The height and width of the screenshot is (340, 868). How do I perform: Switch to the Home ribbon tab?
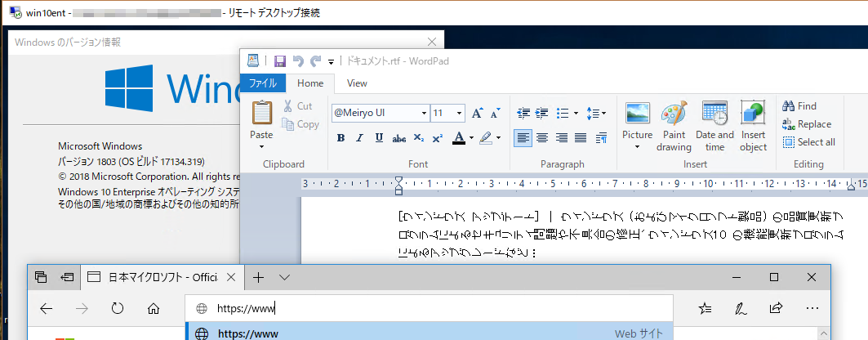pyautogui.click(x=310, y=83)
